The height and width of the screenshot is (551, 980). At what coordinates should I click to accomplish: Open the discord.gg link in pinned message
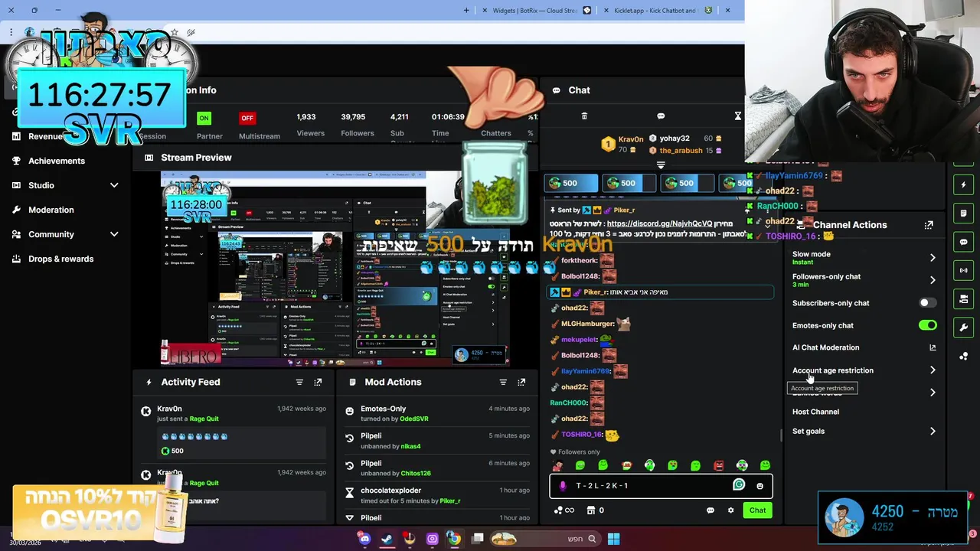pos(659,223)
